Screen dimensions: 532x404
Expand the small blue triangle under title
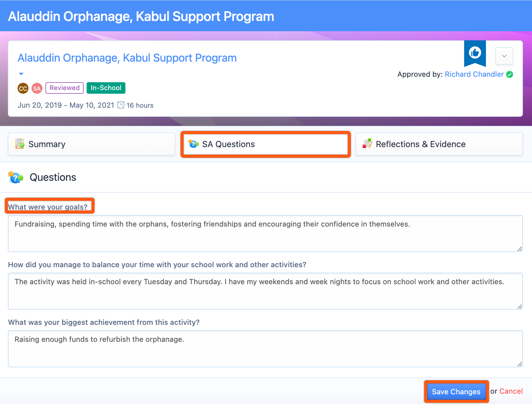click(x=21, y=74)
